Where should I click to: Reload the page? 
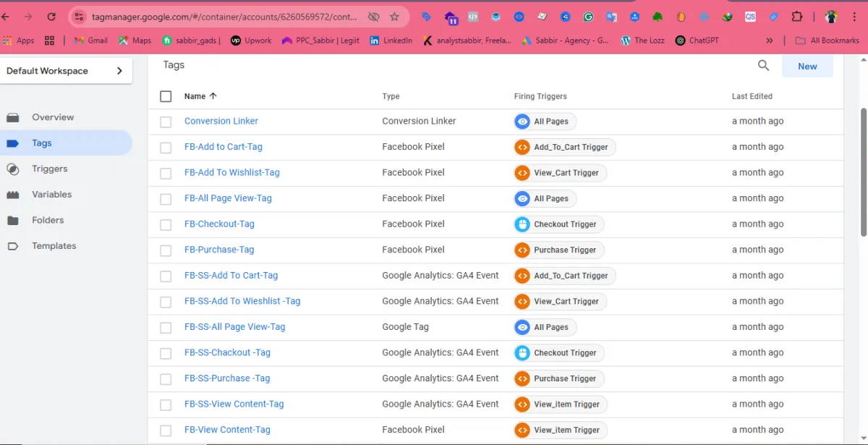pos(51,17)
